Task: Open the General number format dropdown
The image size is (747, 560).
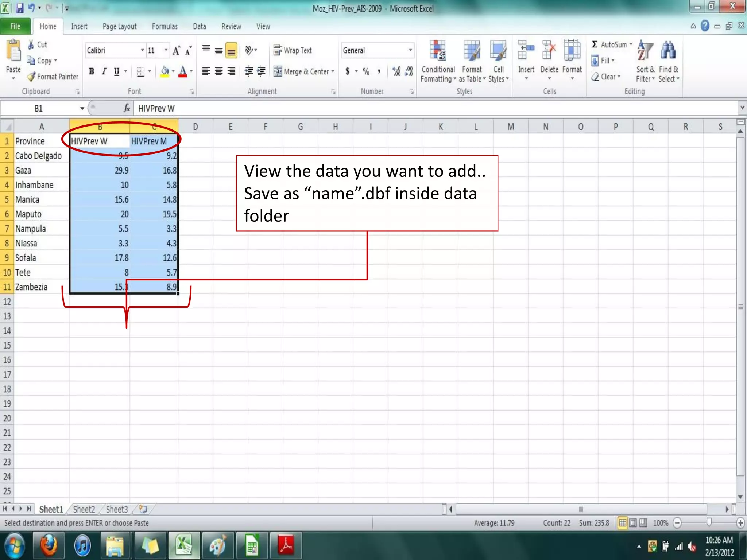Action: [410, 50]
